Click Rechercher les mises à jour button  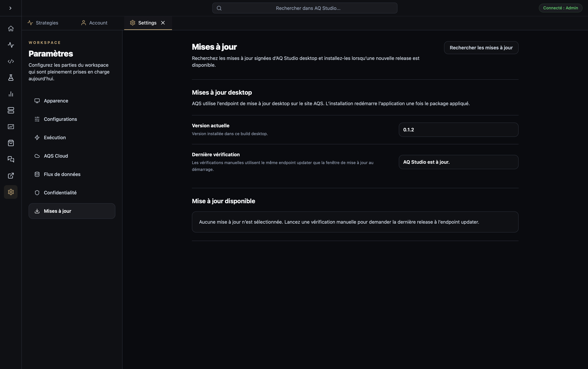click(481, 48)
